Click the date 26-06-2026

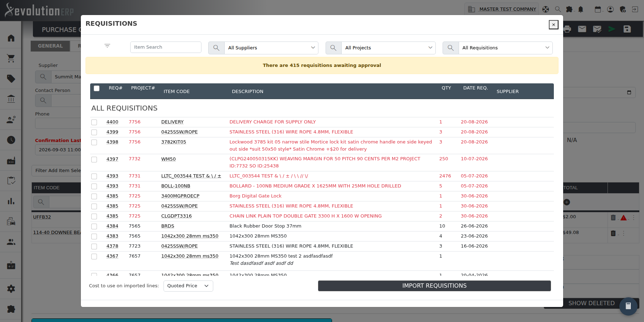click(474, 226)
